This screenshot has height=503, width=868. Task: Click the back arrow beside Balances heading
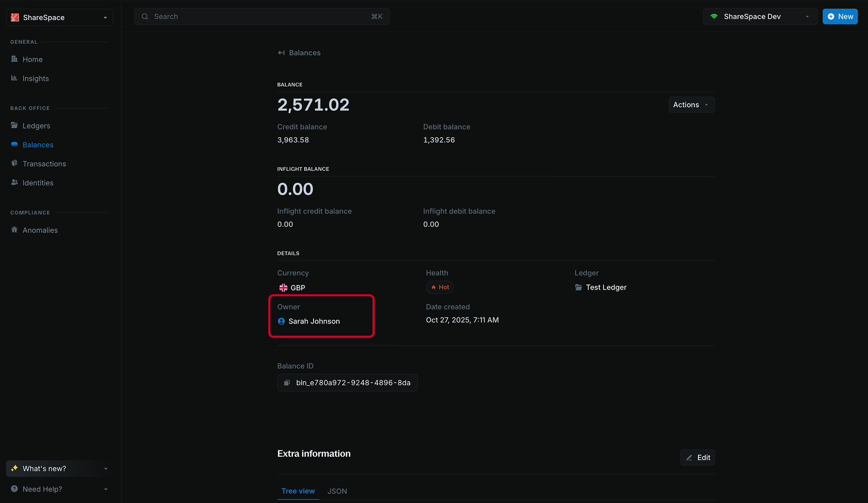(281, 52)
